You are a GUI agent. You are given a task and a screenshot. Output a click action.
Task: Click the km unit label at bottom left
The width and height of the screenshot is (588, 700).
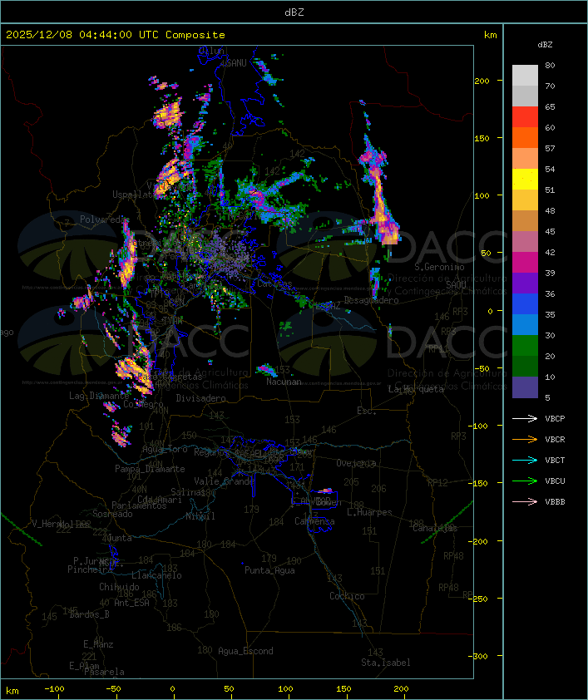12,691
